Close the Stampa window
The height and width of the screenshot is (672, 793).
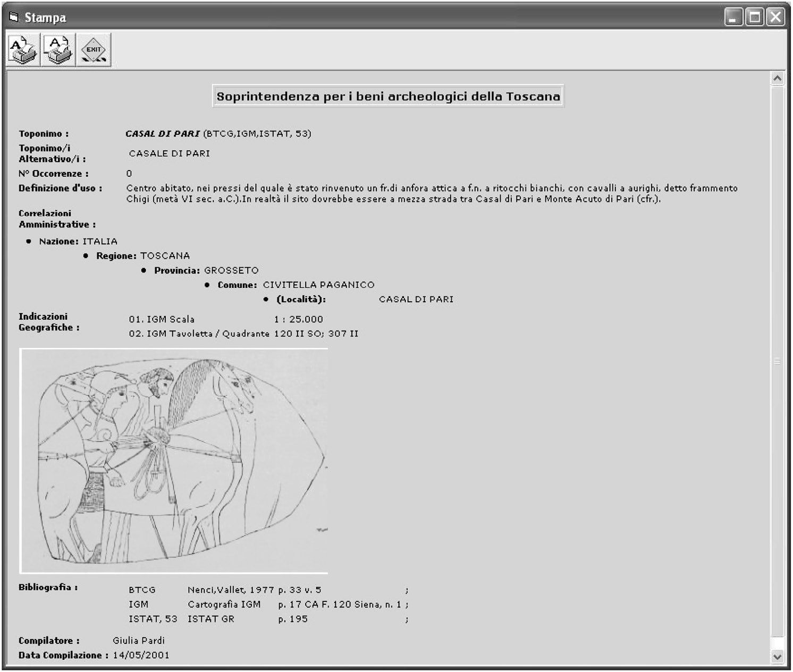point(775,17)
